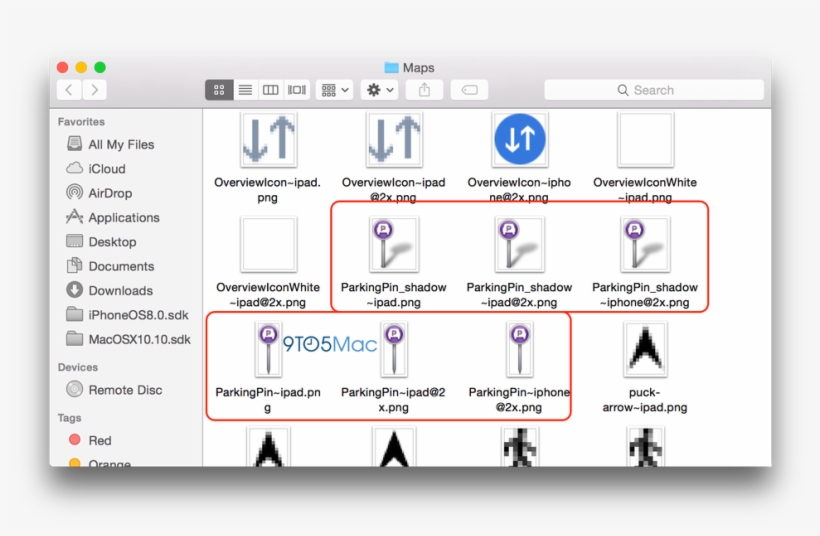Select ParkingPin~ipad@2x.png pin icon
Screen dimensions: 820x536
[394, 349]
